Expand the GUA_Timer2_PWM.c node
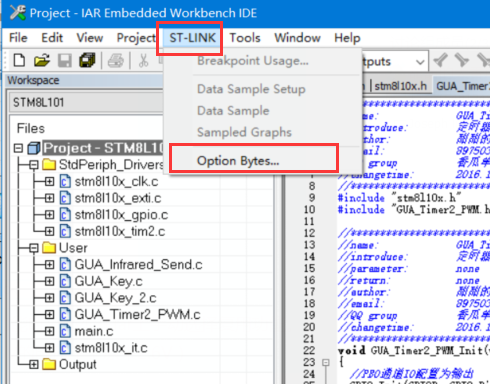The height and width of the screenshot is (384, 490). coord(49,314)
